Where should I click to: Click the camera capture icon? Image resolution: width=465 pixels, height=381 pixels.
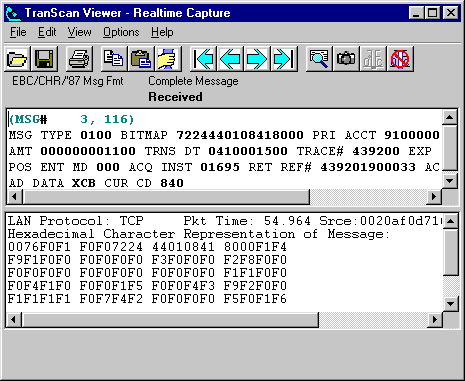[x=346, y=59]
